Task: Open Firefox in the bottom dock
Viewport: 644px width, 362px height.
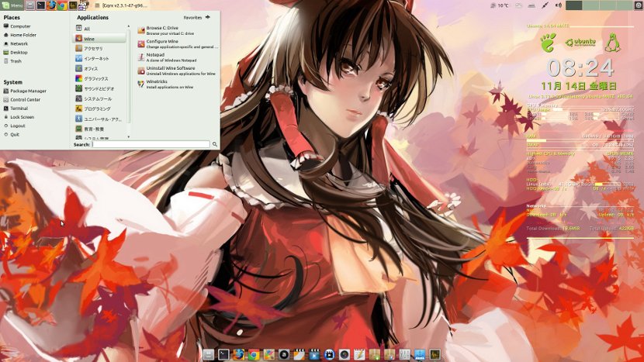Action: pyautogui.click(x=239, y=354)
